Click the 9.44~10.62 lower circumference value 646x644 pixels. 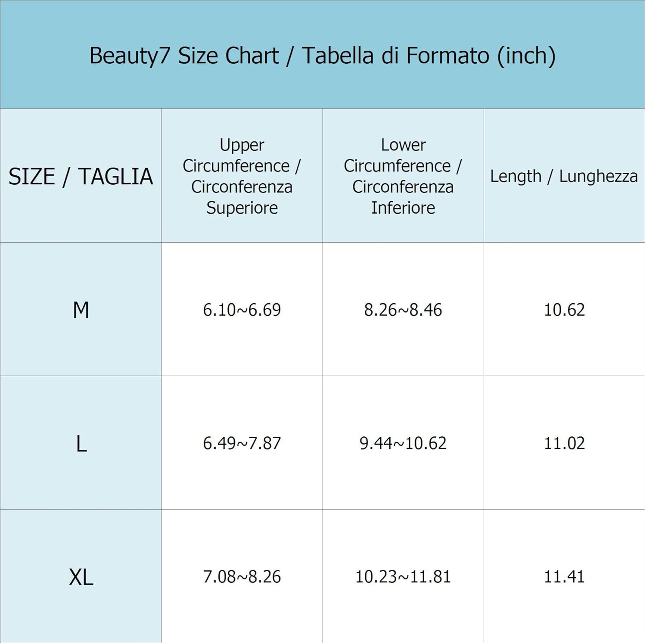click(403, 443)
